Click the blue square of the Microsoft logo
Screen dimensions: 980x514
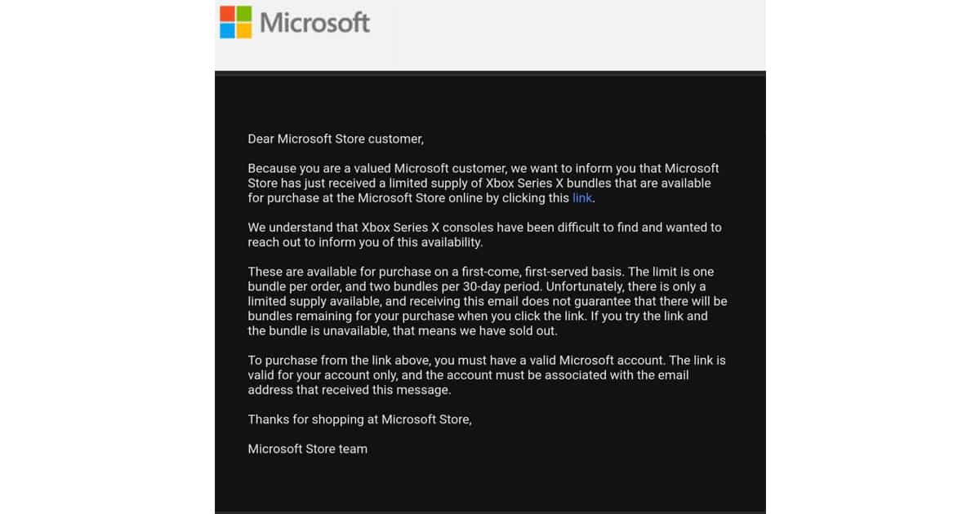[x=228, y=31]
